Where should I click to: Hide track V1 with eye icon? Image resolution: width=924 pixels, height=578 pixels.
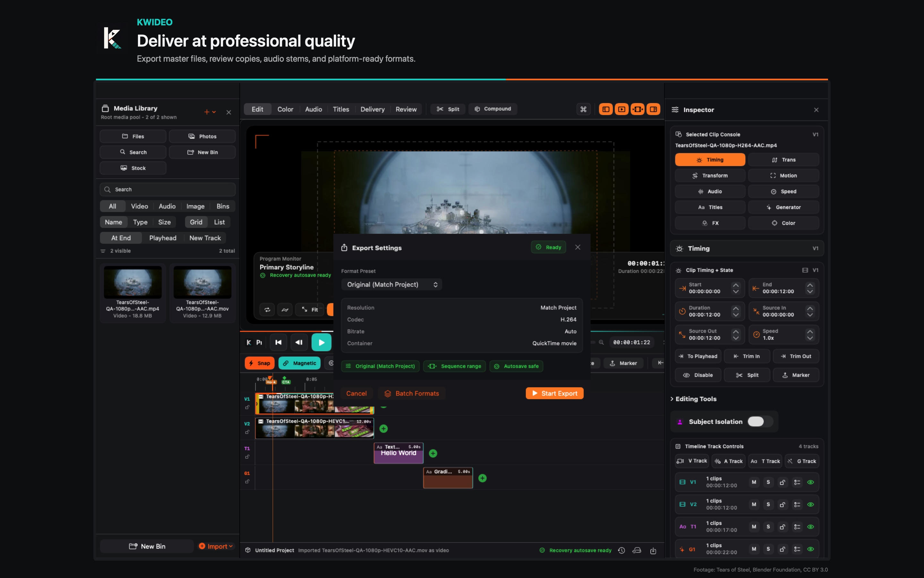(811, 482)
